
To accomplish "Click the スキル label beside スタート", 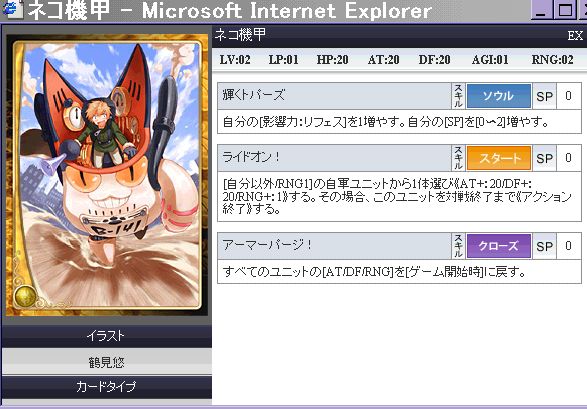I will click(x=459, y=158).
